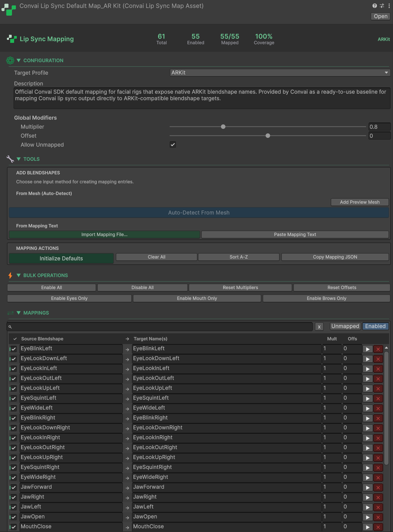Toggle the Allow Unmapped checkbox

point(173,145)
